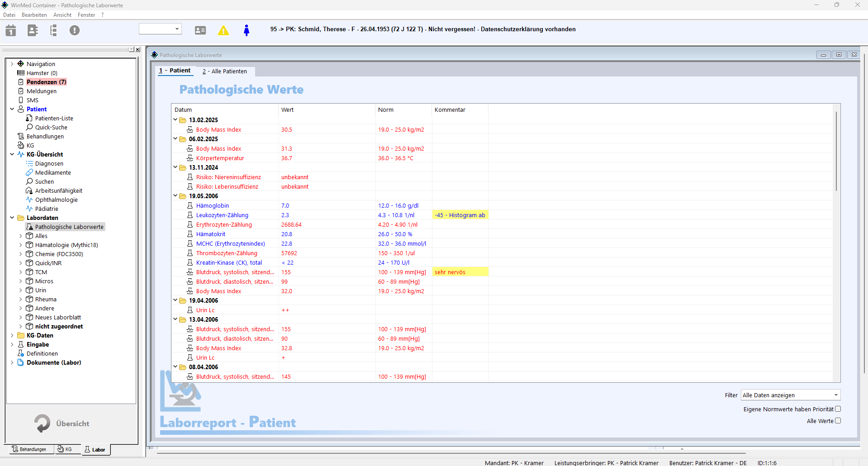868x466 pixels.
Task: Collapse the KG-Übersicht tree node
Action: tap(12, 154)
